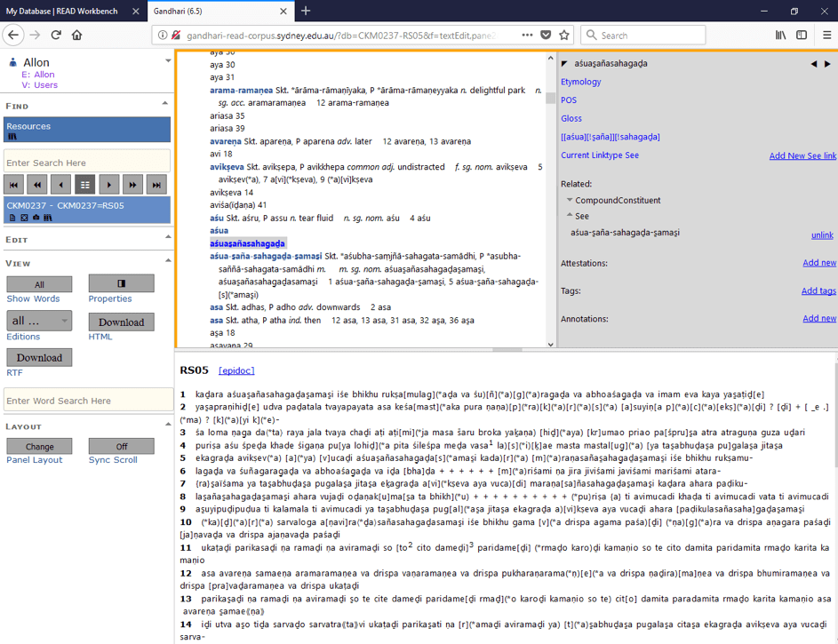Viewport: 838px width, 644px height.
Task: Toggle Show Words to All
Action: click(38, 283)
